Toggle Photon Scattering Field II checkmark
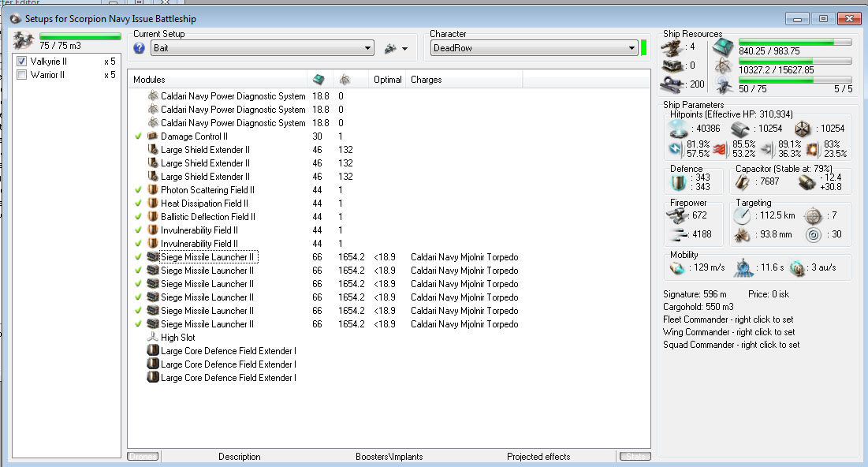 (x=139, y=190)
